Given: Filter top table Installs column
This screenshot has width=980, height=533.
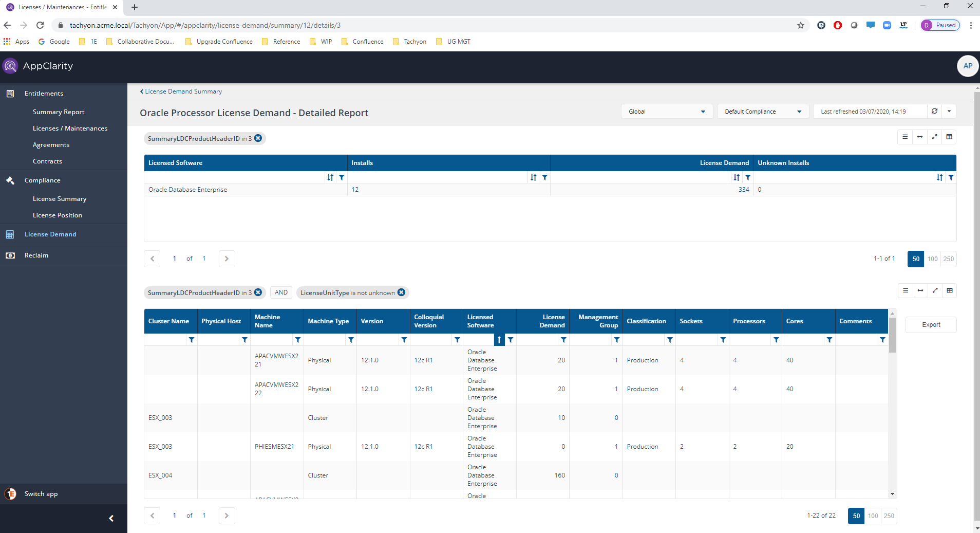Looking at the screenshot, I should (x=545, y=177).
